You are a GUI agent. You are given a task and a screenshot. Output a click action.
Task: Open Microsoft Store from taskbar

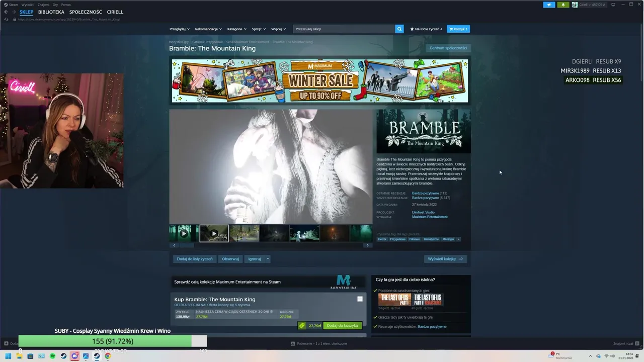pos(30,356)
